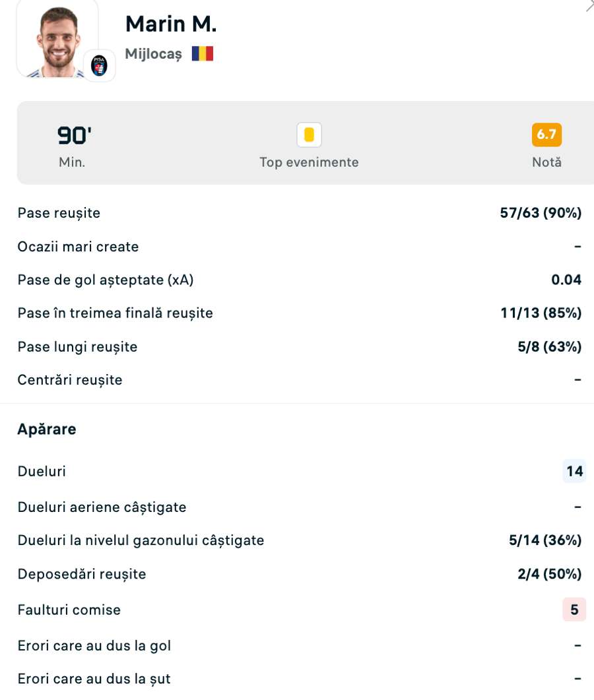Click the 90' minutes played value
The height and width of the screenshot is (700, 594).
[73, 135]
